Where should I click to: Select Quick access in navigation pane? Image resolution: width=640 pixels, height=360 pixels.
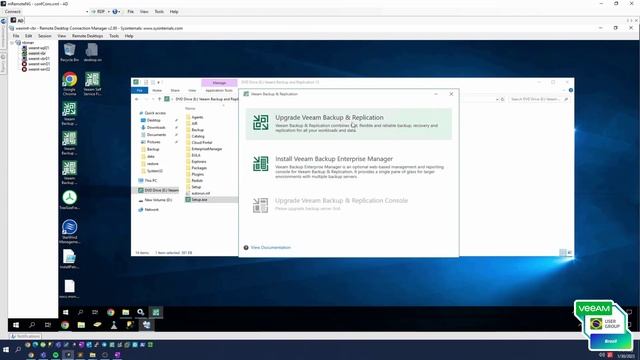[x=154, y=113]
